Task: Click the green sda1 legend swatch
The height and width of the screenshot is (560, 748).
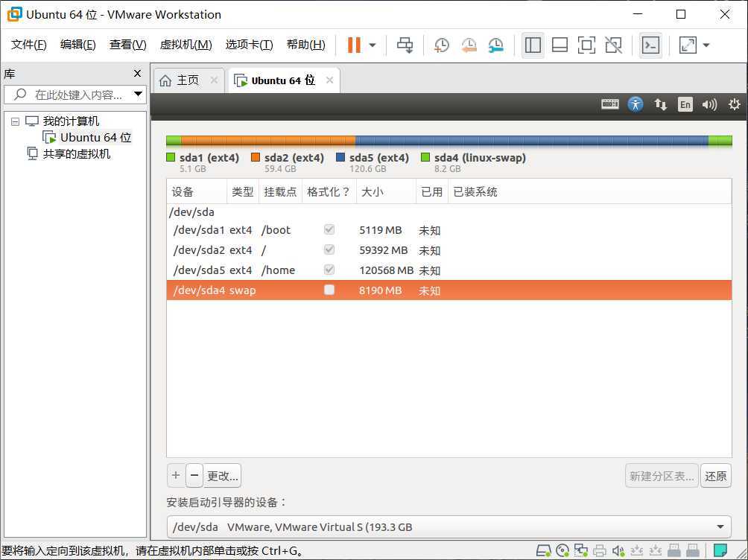Action: point(171,157)
